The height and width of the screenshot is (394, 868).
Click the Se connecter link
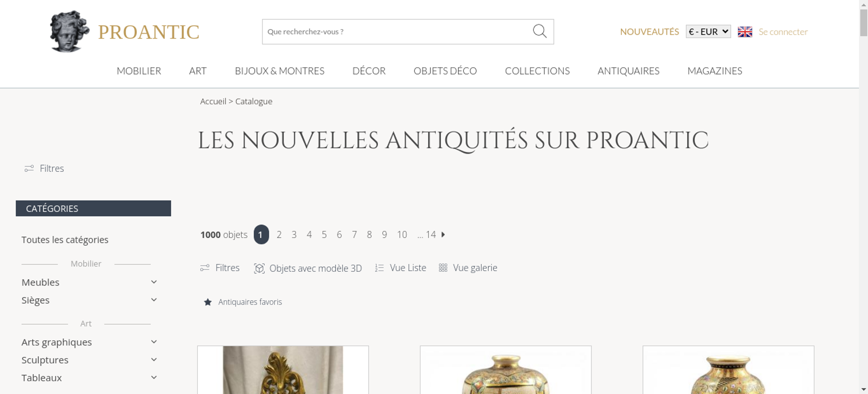point(783,32)
